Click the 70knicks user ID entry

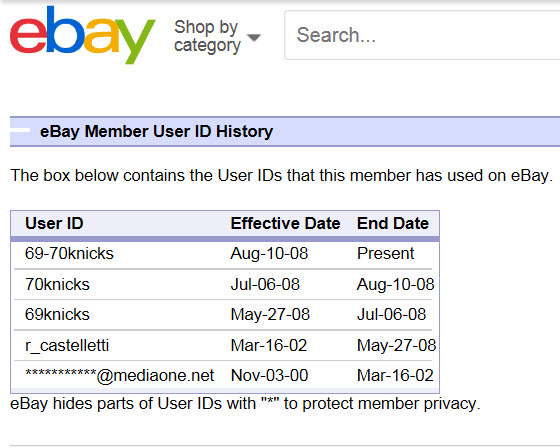[57, 284]
